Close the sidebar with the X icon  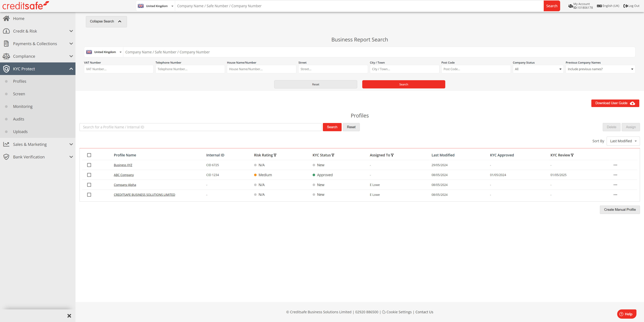(69, 316)
